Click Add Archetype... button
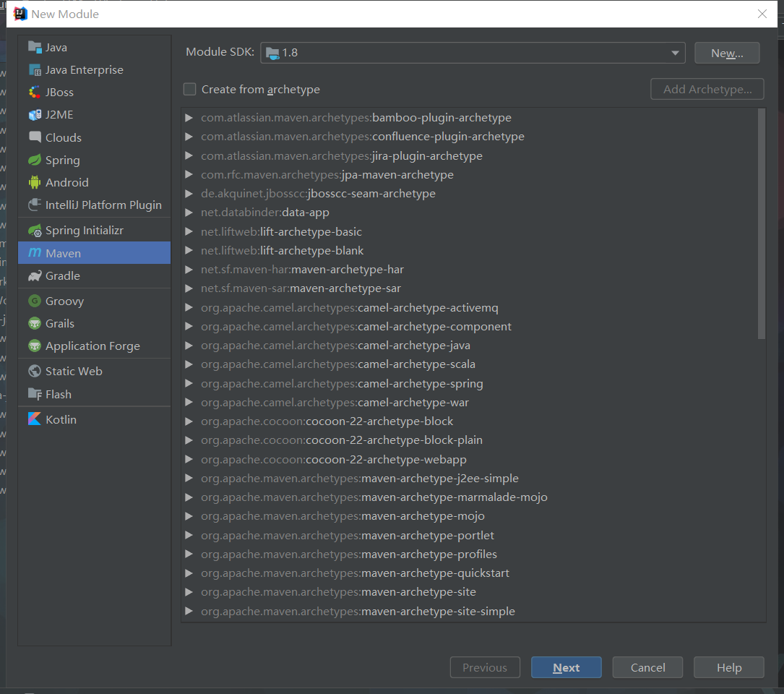This screenshot has width=784, height=694. click(707, 90)
